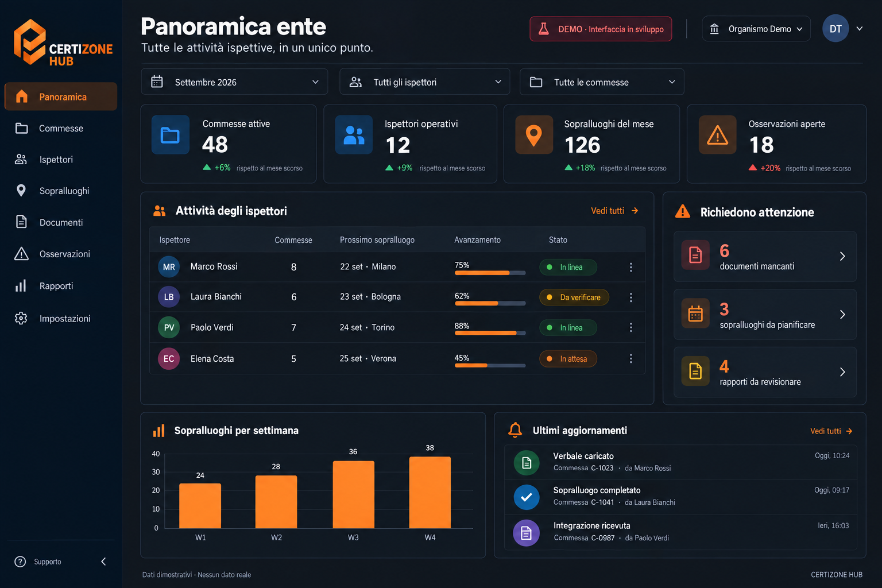
Task: Click the Verbale caricato update entry
Action: (681, 462)
